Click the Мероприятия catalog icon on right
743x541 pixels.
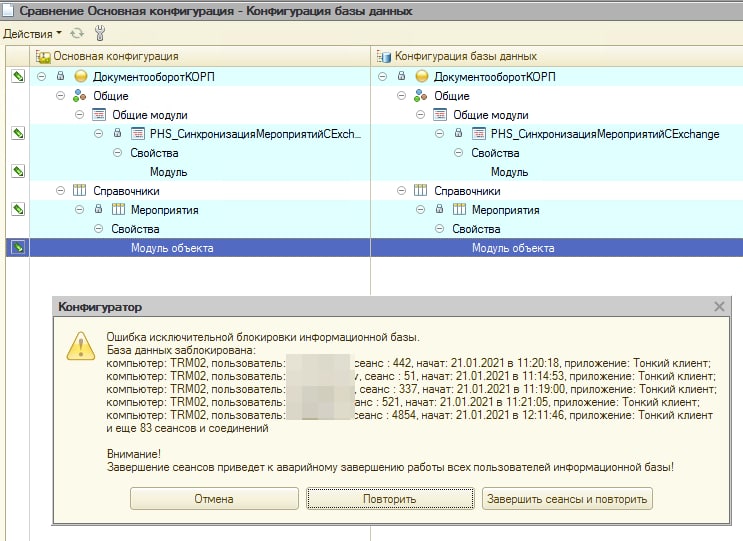tap(459, 209)
